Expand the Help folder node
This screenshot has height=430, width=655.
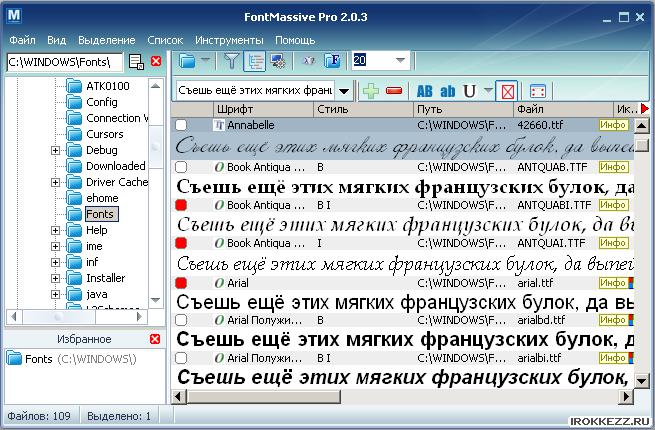[x=55, y=230]
